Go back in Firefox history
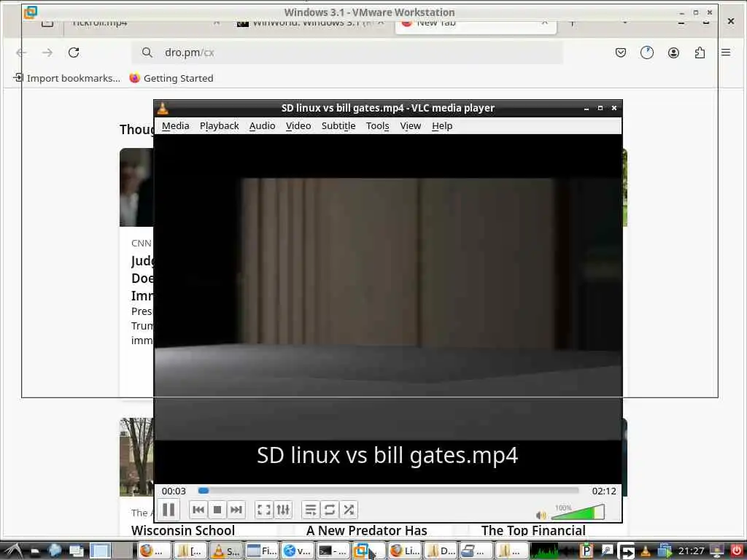Viewport: 747px width, 560px height. (x=21, y=52)
